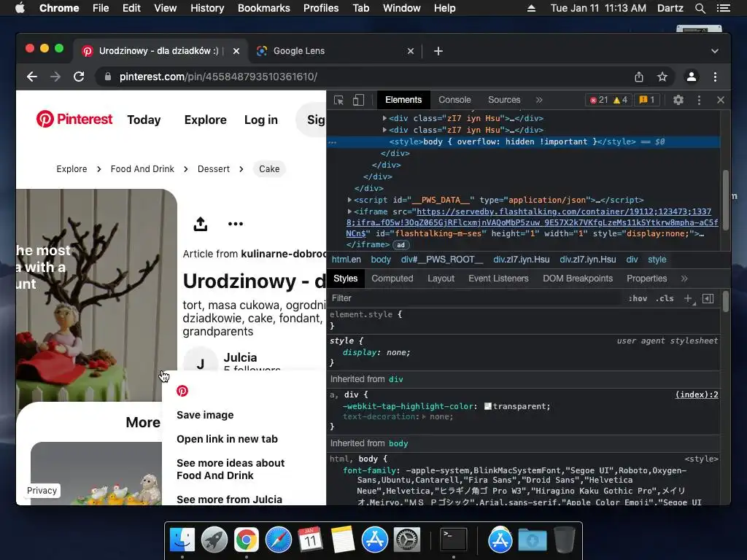This screenshot has width=747, height=560.
Task: Open Finder from the dock
Action: [x=182, y=540]
